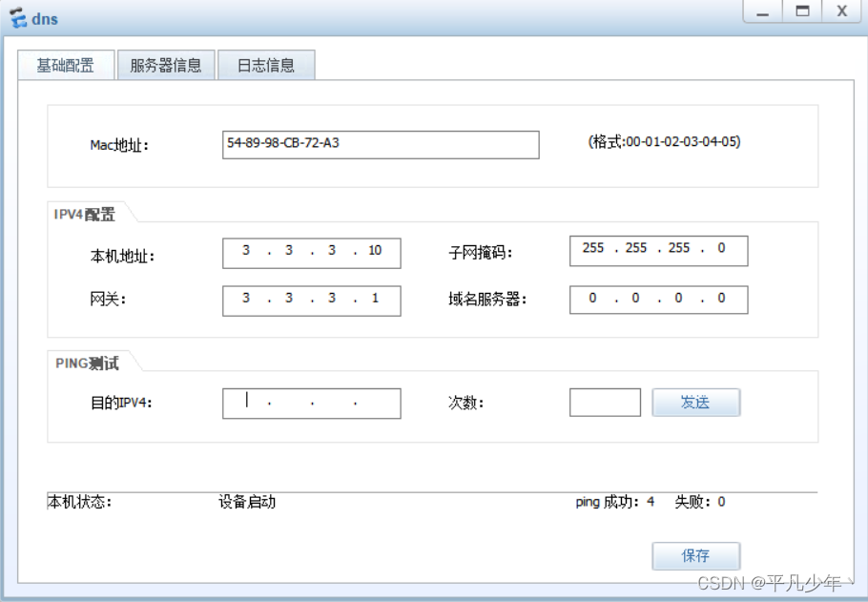
Task: Click the dns window title text
Action: (45, 19)
